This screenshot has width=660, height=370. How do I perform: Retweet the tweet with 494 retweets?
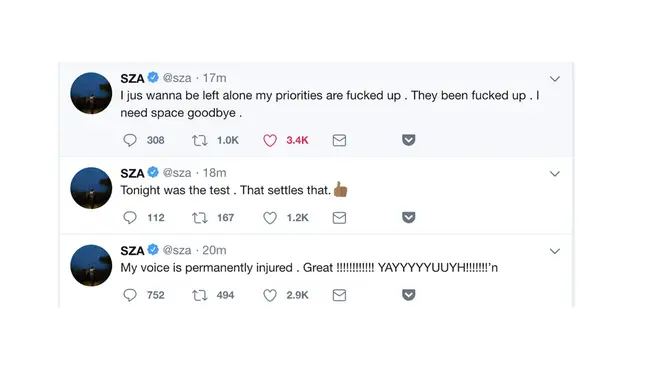pos(200,295)
